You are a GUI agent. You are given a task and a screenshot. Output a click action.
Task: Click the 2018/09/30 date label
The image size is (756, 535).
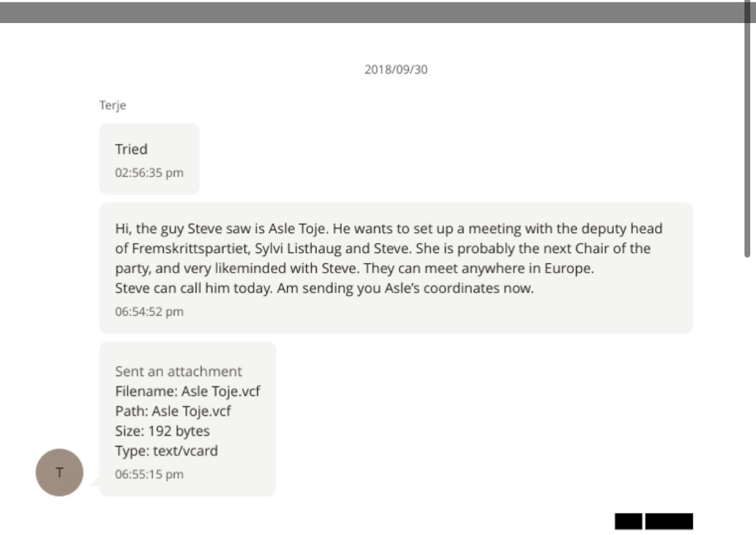[x=396, y=70]
